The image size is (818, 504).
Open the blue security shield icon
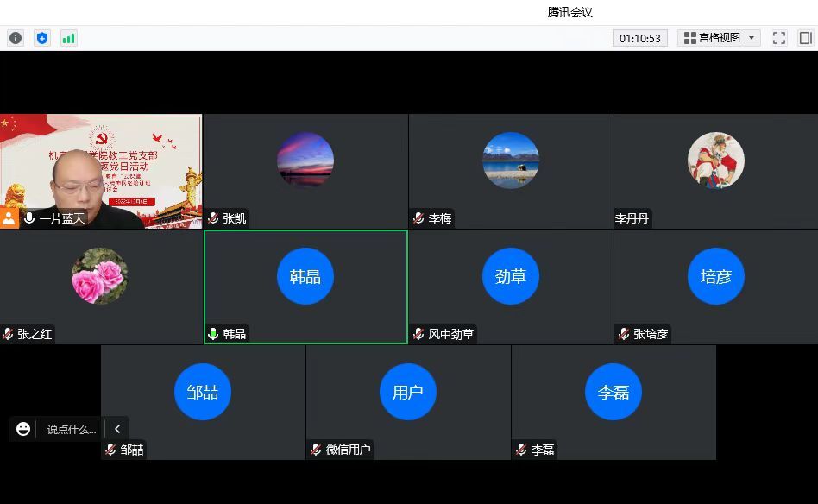click(42, 38)
